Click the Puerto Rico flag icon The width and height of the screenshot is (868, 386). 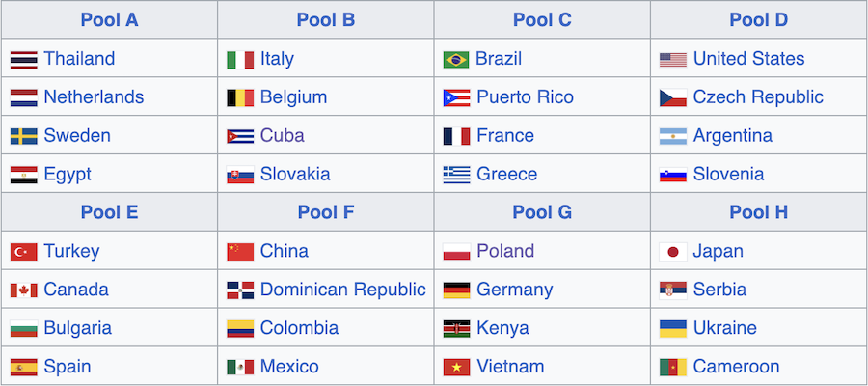pyautogui.click(x=456, y=98)
